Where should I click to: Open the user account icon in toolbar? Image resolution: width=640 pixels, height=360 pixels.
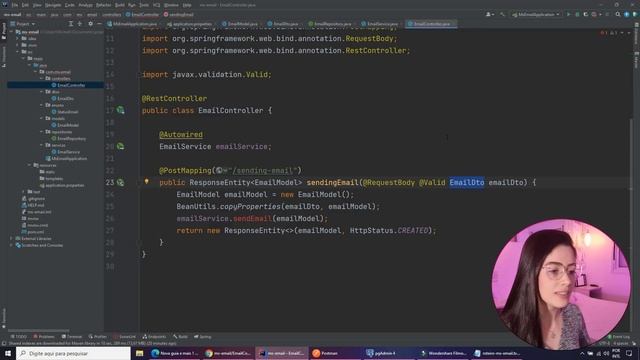coord(489,15)
